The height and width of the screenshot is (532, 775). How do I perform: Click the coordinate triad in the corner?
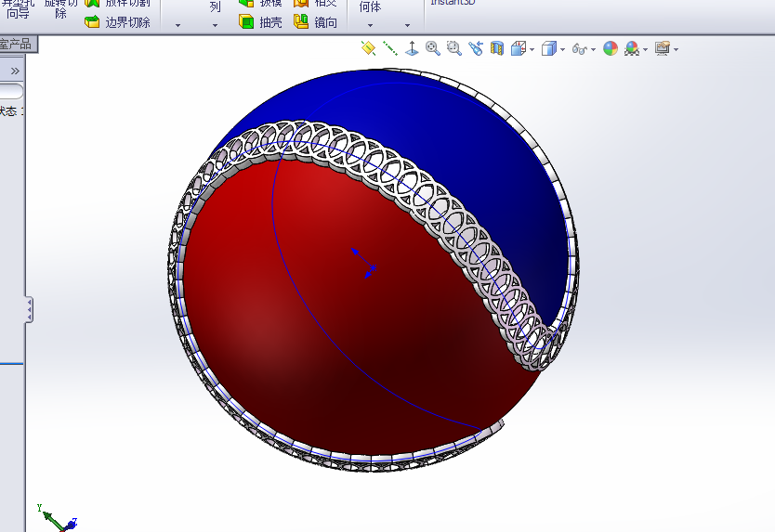point(58,518)
